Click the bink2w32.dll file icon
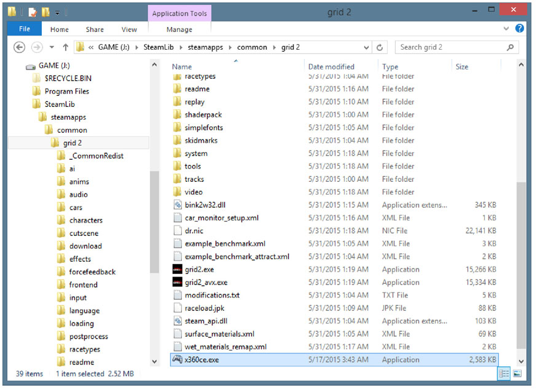Screen dimensions: 537x392 [178, 205]
